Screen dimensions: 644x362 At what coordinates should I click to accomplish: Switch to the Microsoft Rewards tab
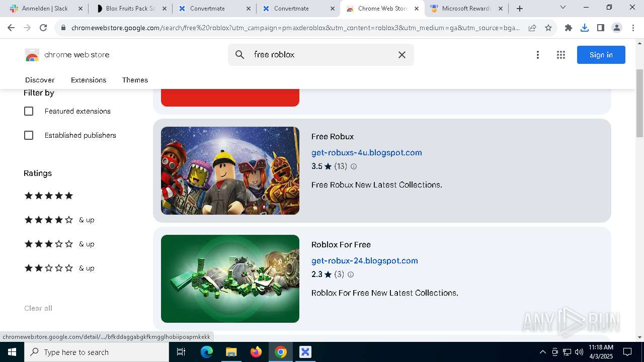[466, 9]
